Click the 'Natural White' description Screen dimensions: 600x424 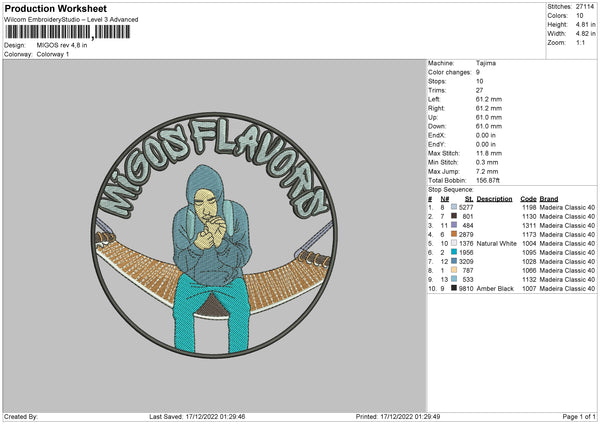(497, 243)
